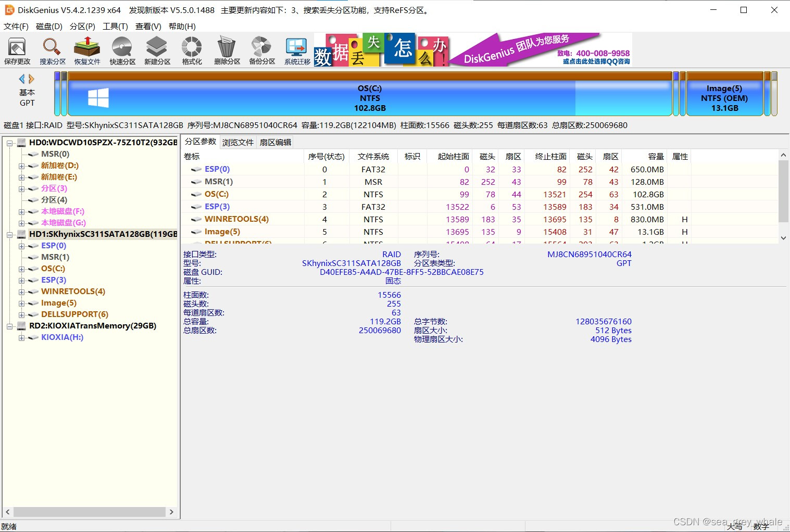The width and height of the screenshot is (790, 532).
Task: Open the 磁盘(D) menu
Action: (x=49, y=27)
